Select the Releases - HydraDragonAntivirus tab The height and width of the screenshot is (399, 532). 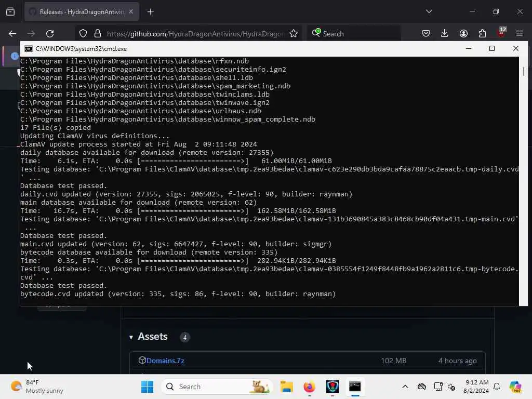(82, 12)
